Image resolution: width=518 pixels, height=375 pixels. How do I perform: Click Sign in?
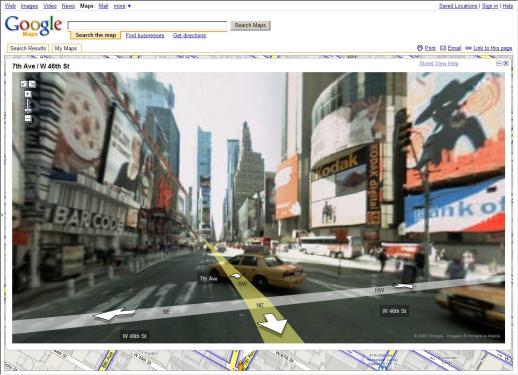tap(490, 6)
